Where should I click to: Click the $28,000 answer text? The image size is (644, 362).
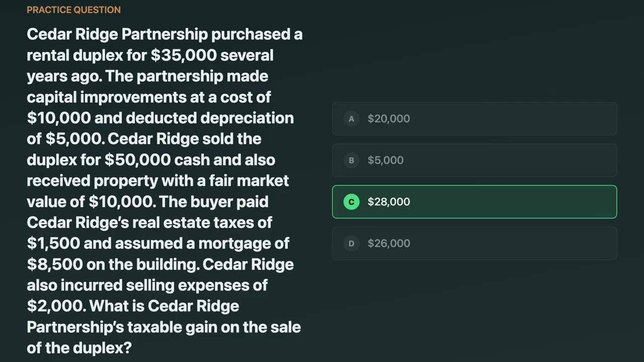(388, 202)
